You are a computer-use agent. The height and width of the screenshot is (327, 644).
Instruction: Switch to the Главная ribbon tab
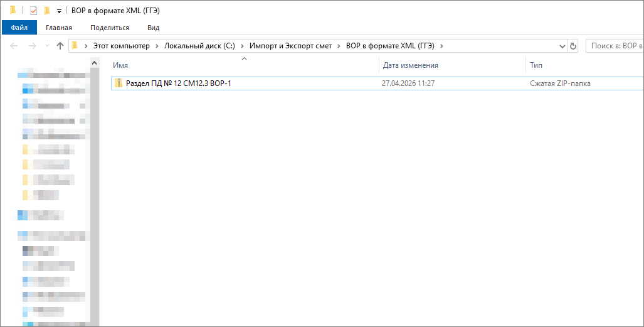(59, 28)
